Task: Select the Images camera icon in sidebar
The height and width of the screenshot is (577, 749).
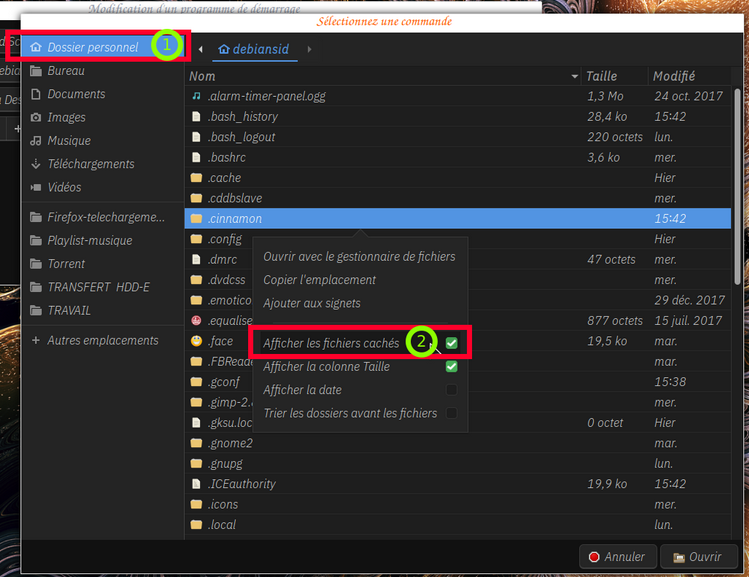Action: point(36,118)
